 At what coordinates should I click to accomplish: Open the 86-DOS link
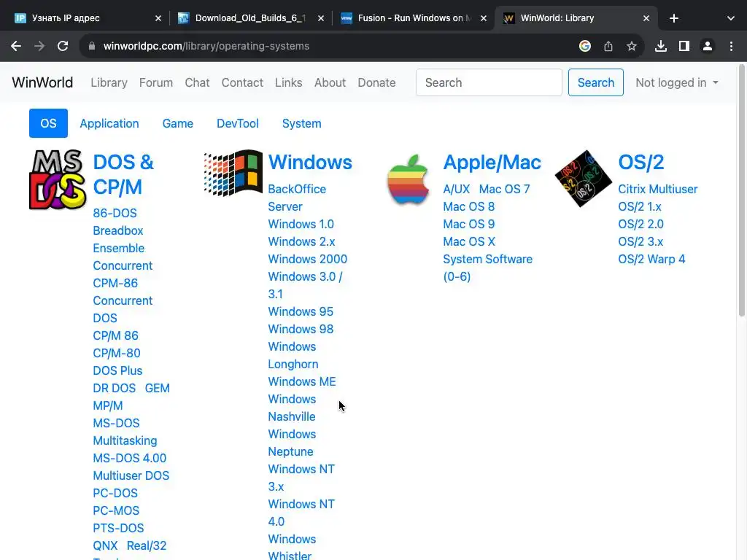pyautogui.click(x=115, y=213)
